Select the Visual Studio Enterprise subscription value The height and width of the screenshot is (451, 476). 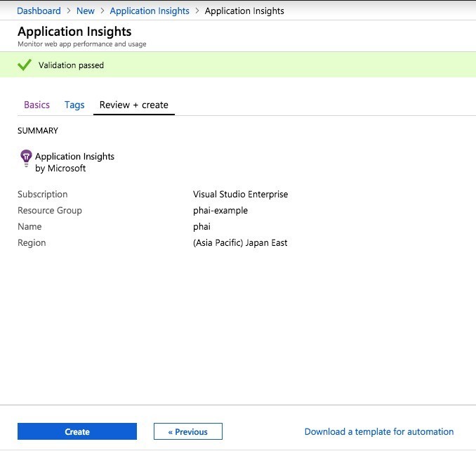[x=240, y=194]
